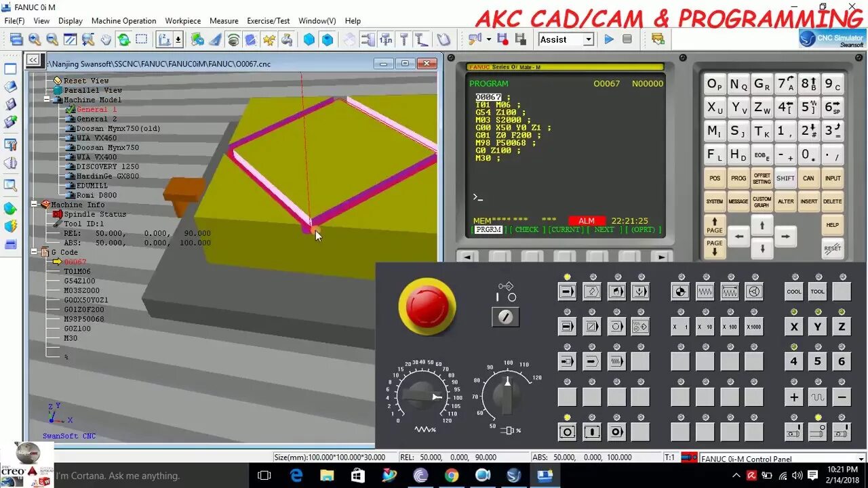Select reference return mode button
The height and width of the screenshot is (488, 868).
(679, 292)
